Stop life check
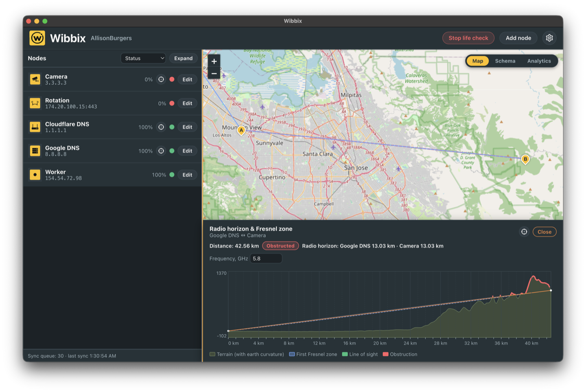The image size is (586, 392). click(x=468, y=38)
